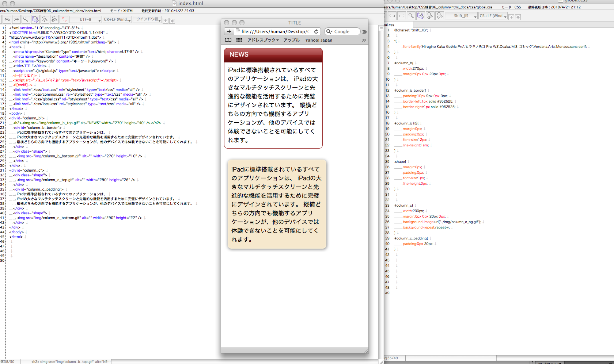Click diamond button in index.html toolbar
614x364 pixels.
click(x=172, y=21)
